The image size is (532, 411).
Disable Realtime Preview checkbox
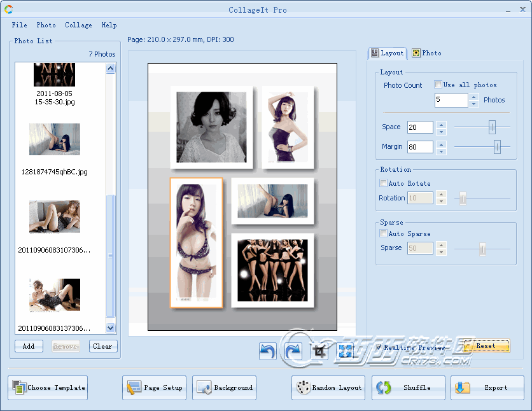tap(379, 347)
